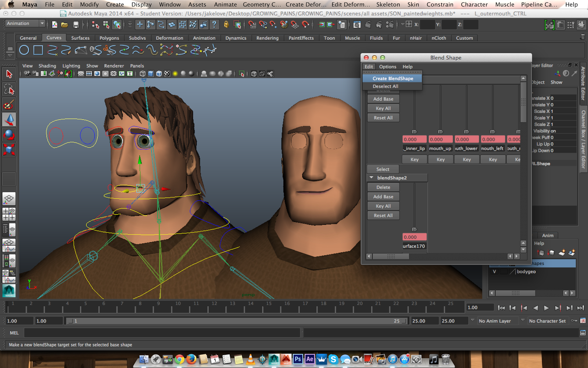
Task: Toggle visibility V box of bodygeo layer
Action: (x=494, y=272)
